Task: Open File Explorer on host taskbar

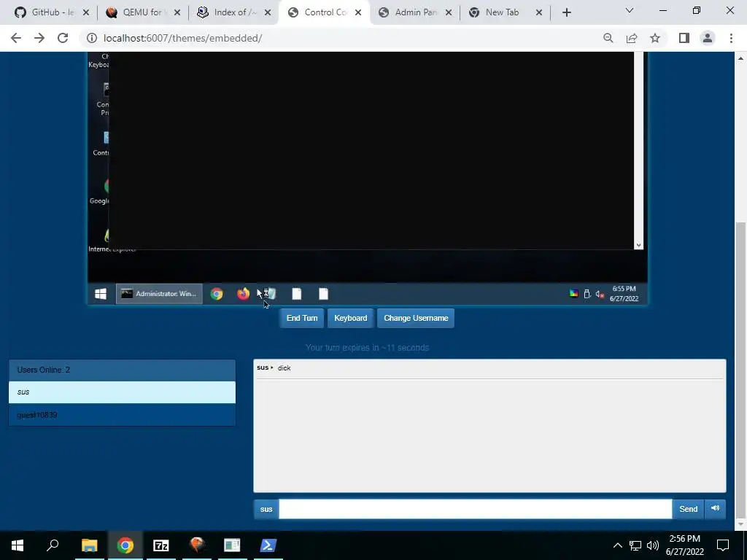Action: pyautogui.click(x=89, y=545)
